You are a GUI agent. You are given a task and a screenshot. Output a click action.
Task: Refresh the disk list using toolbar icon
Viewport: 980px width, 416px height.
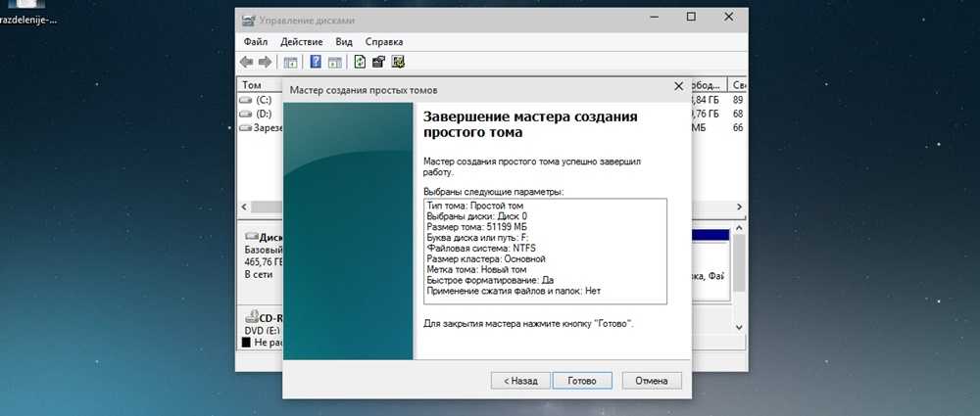(360, 62)
